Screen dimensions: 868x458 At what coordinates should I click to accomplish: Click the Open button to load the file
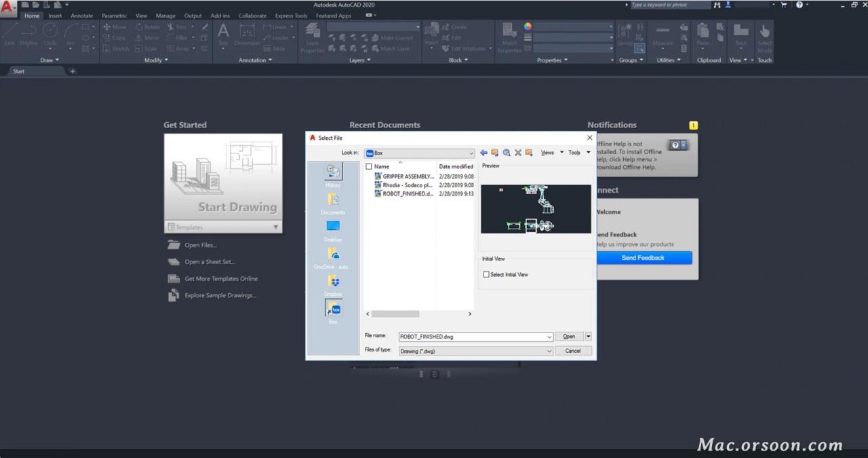(x=568, y=336)
